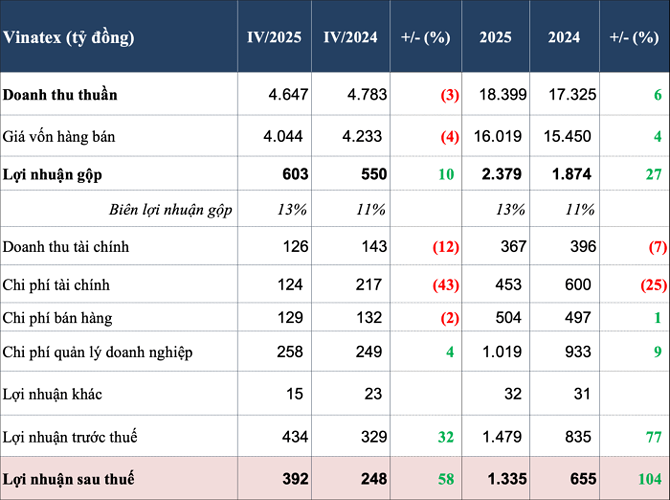Select the bold value "1.874" gross profit

(572, 174)
